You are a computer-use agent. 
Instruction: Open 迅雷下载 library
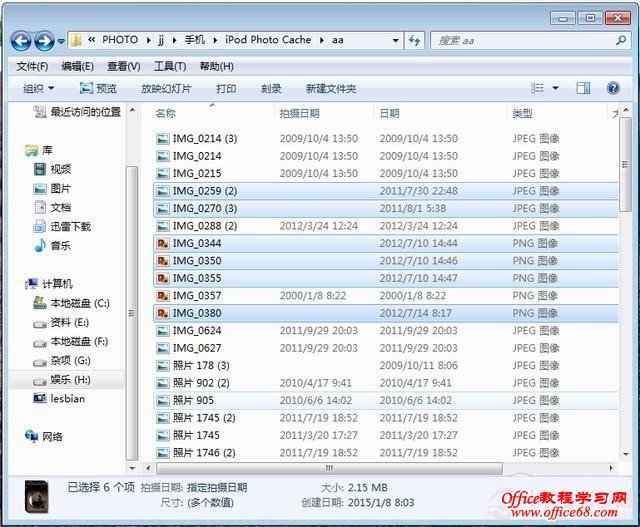(x=62, y=227)
